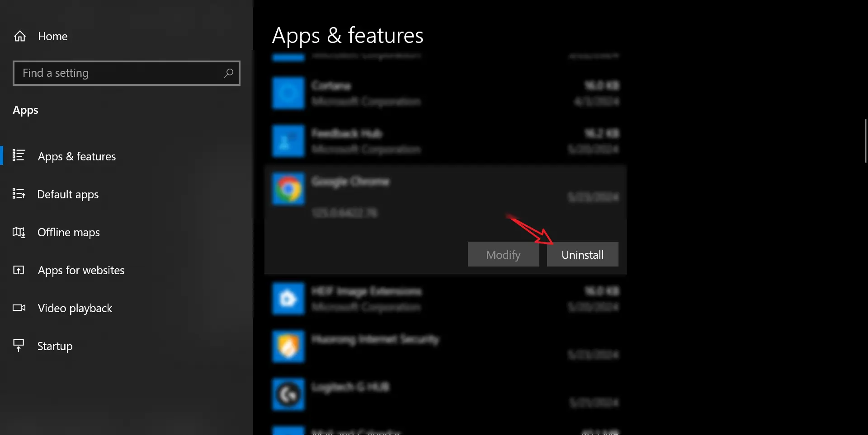Click the HEIF Image Extensions app icon
Viewport: 868px width, 435px height.
(x=288, y=299)
